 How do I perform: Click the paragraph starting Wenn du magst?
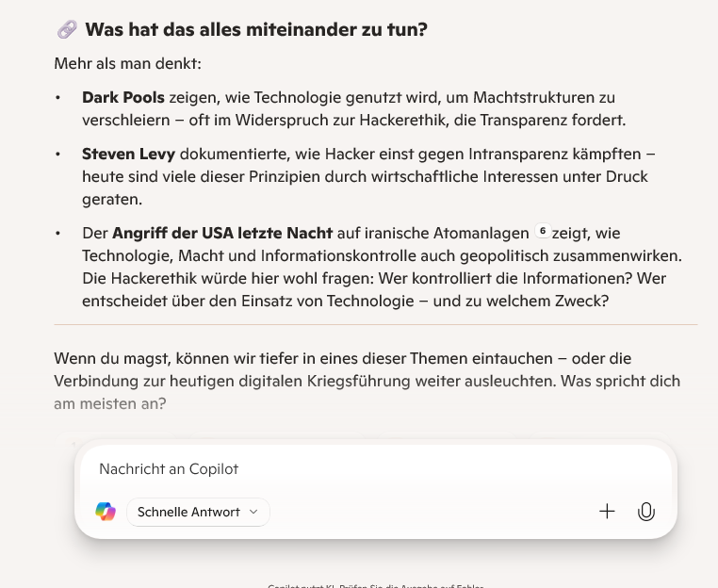[x=367, y=381]
